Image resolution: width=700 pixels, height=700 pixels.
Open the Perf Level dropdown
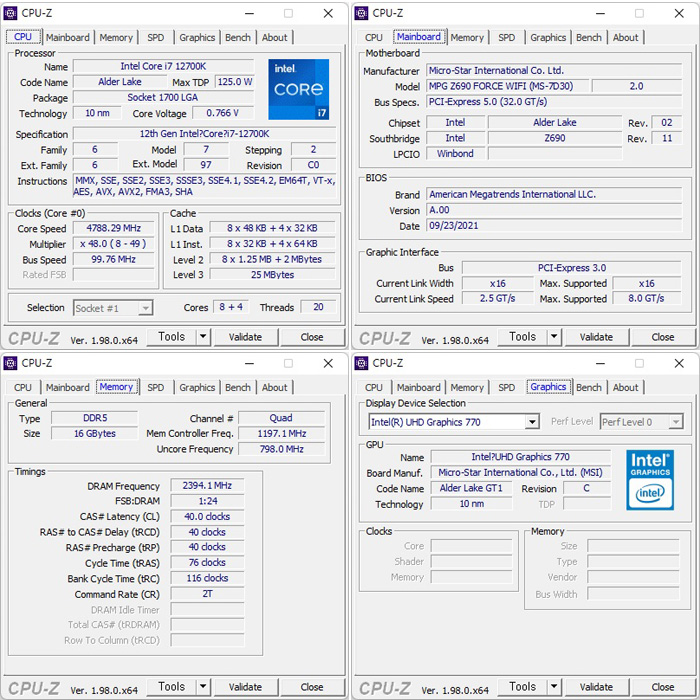tap(676, 422)
